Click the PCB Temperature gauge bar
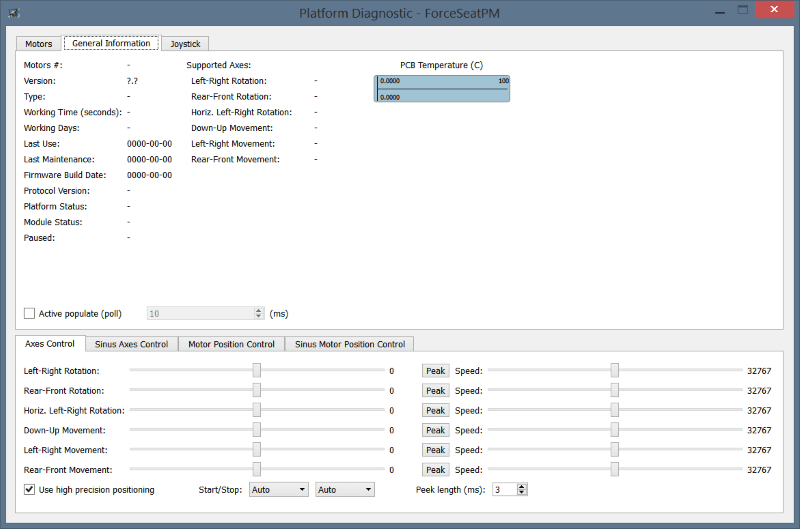This screenshot has height=529, width=800. coord(442,89)
